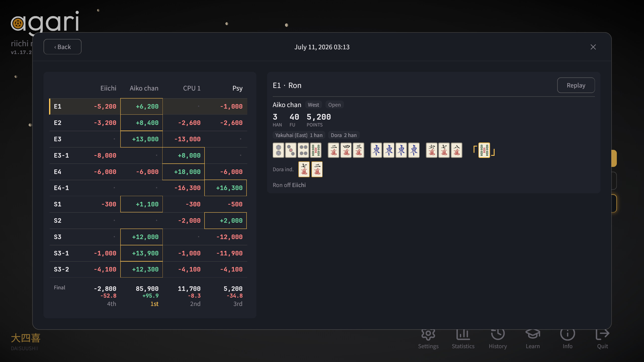Select the E3-1 round row
Screen dimensions: 644x362
click(x=148, y=155)
